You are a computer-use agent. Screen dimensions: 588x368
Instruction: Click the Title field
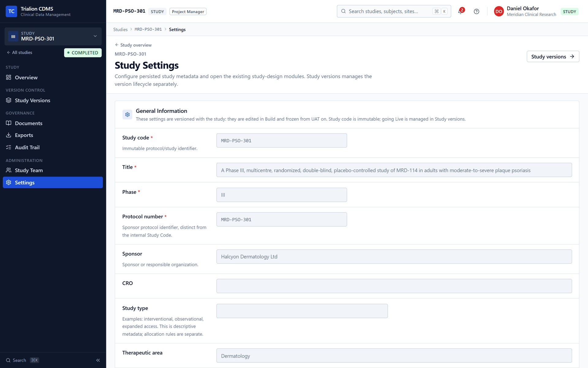tap(394, 170)
